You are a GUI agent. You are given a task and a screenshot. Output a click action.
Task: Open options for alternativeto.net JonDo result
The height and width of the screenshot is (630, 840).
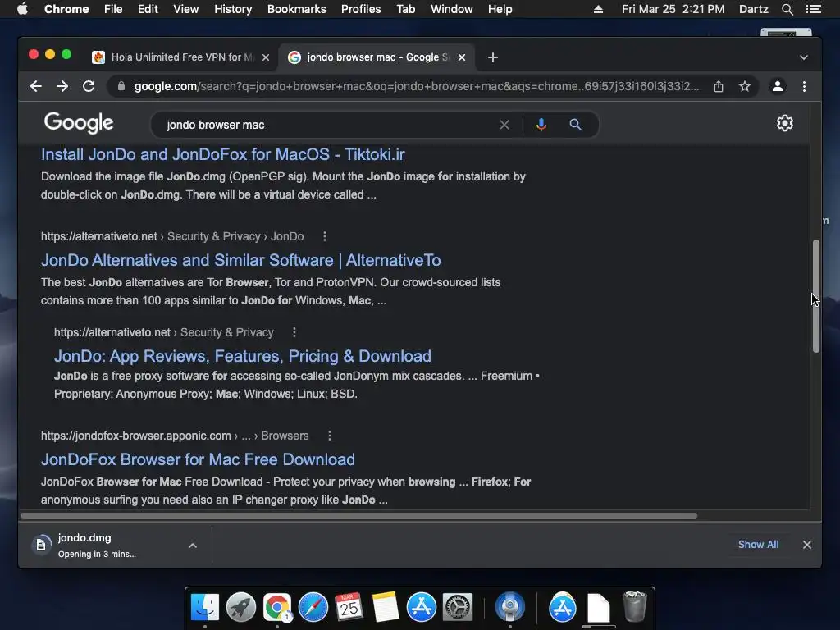coord(325,236)
